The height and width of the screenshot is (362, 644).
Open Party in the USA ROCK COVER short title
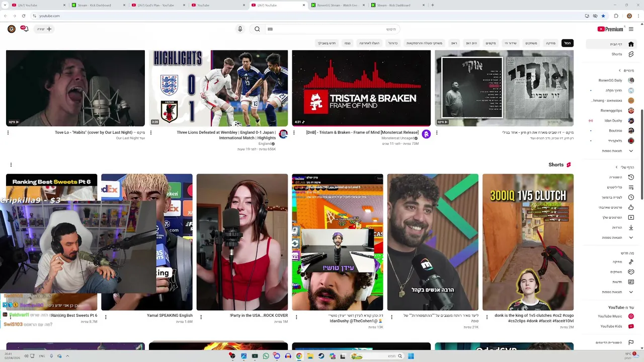pyautogui.click(x=259, y=316)
